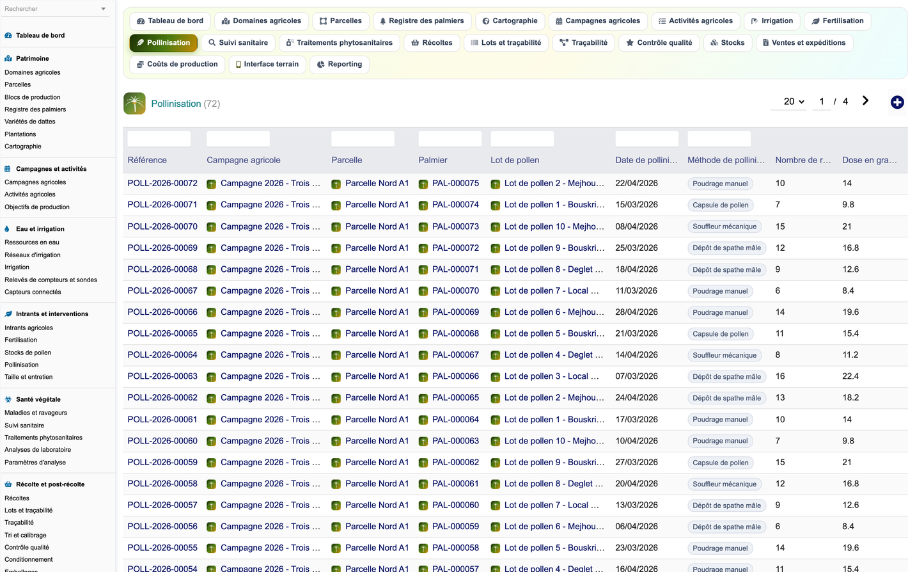924x572 pixels.
Task: Open the Ventes et expéditions tab
Action: tap(804, 43)
